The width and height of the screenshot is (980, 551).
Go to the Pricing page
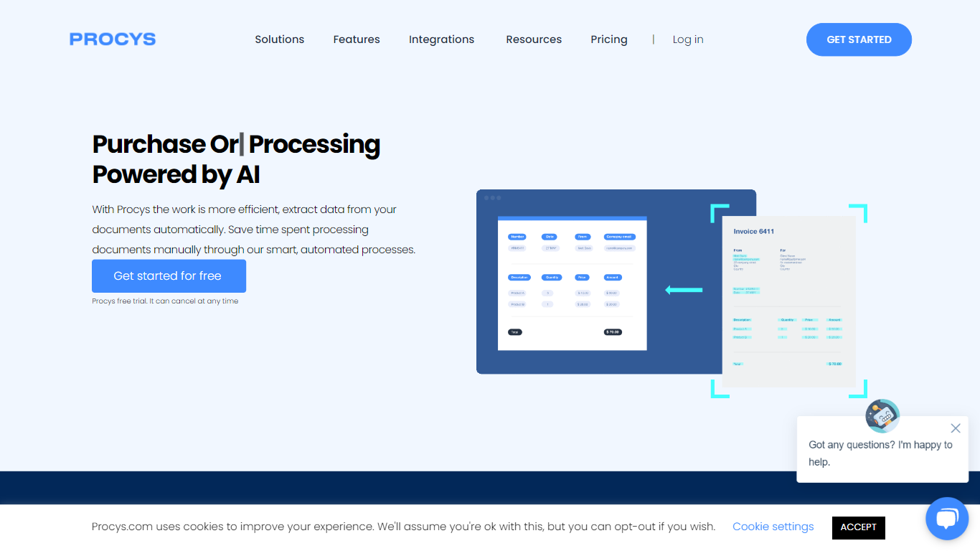pos(609,39)
